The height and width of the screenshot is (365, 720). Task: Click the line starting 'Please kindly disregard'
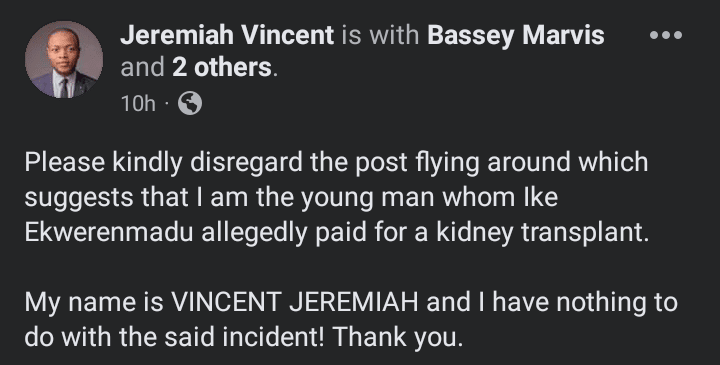[336, 163]
